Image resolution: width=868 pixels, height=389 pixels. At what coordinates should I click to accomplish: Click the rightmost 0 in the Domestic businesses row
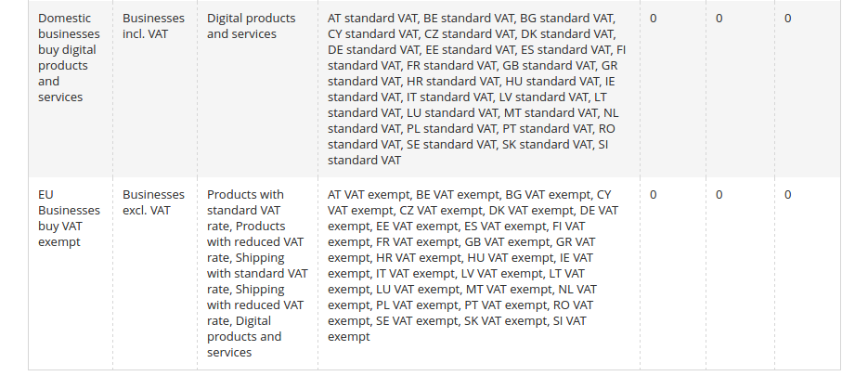pos(788,19)
